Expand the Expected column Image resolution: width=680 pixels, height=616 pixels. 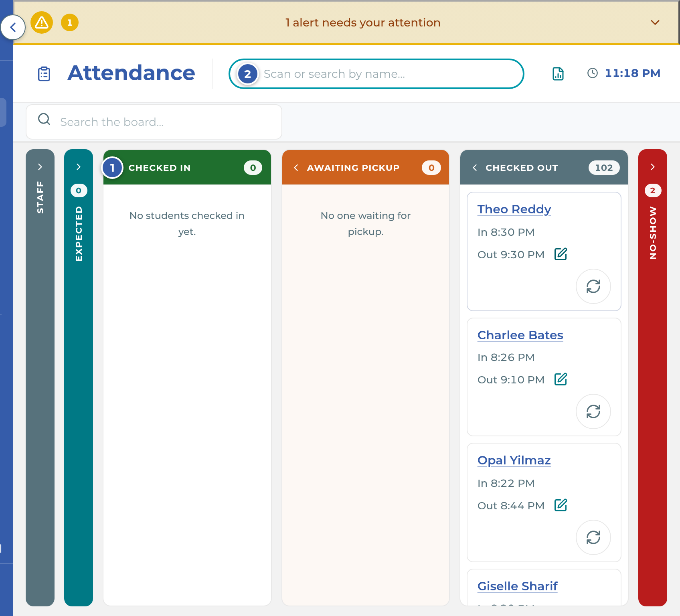pos(79,167)
